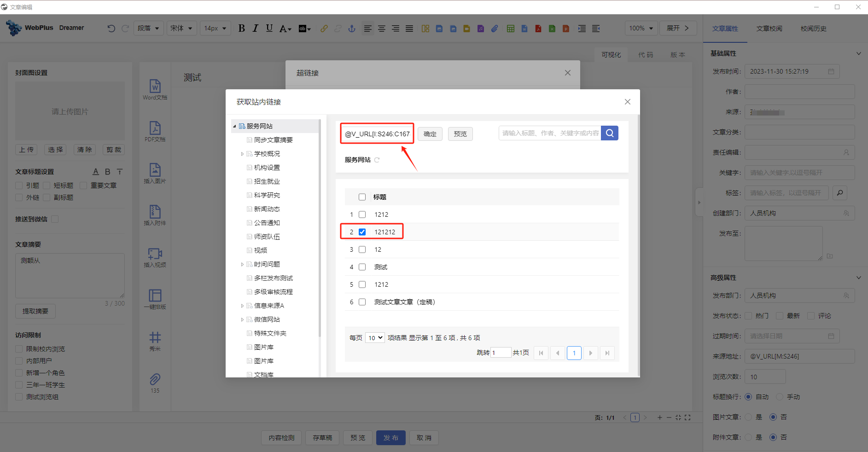Viewport: 868px width, 452px height.
Task: Open the 插入视频 tool
Action: click(x=155, y=254)
